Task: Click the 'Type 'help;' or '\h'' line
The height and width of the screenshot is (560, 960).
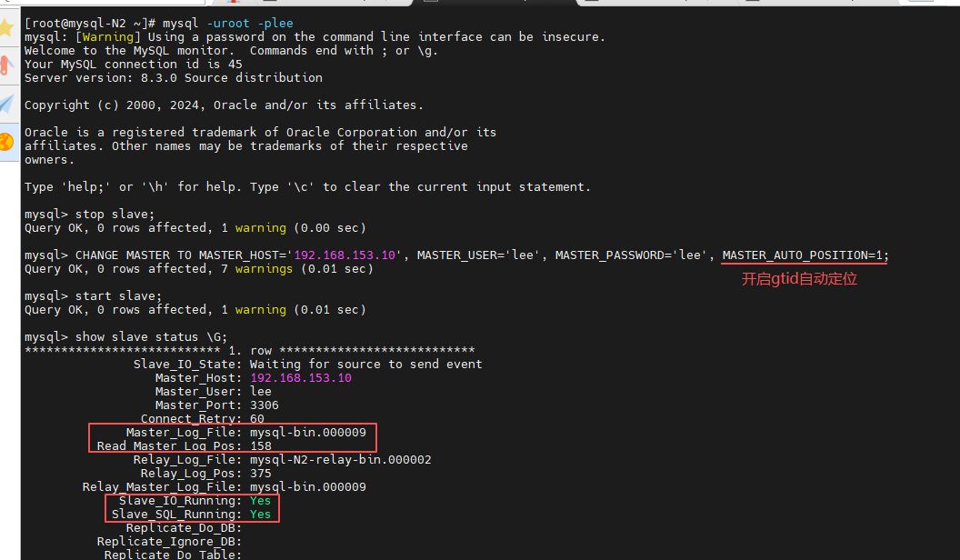Action: coord(307,186)
